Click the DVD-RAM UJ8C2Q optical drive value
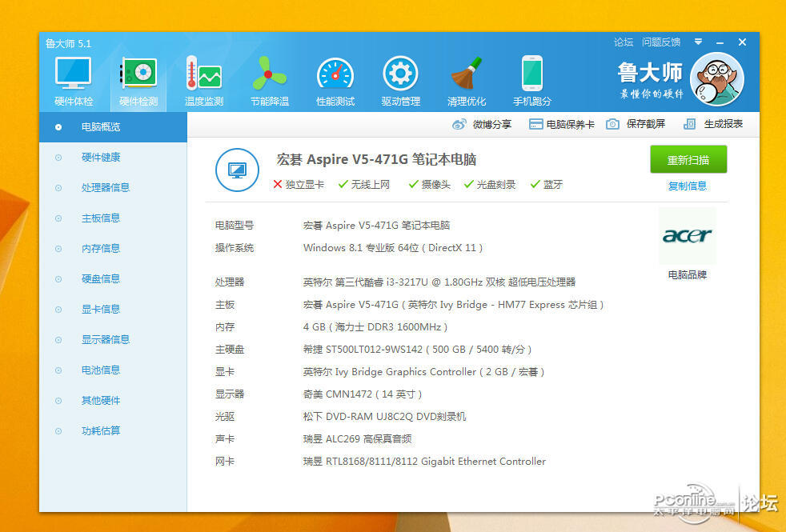The height and width of the screenshot is (532, 786). point(384,417)
